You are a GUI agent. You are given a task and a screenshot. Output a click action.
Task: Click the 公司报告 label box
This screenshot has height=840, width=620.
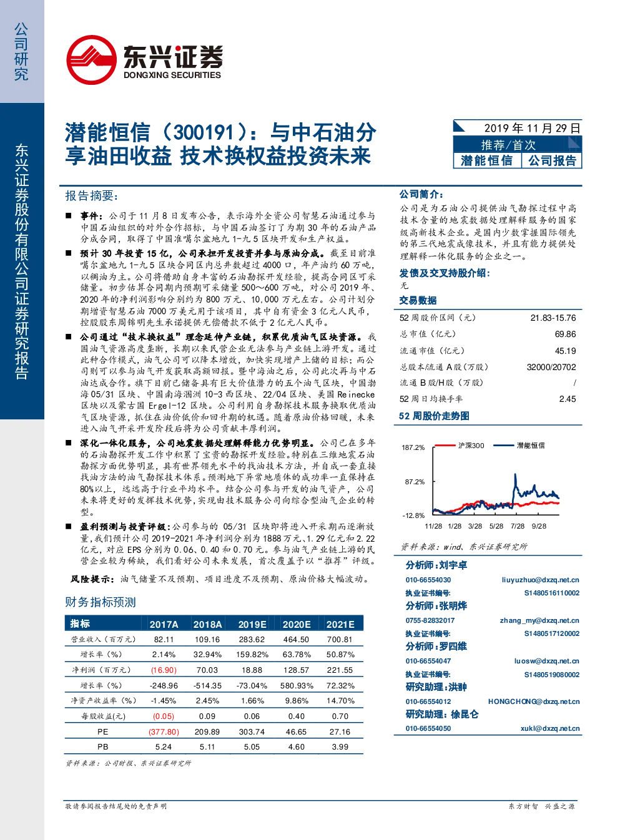pyautogui.click(x=552, y=160)
